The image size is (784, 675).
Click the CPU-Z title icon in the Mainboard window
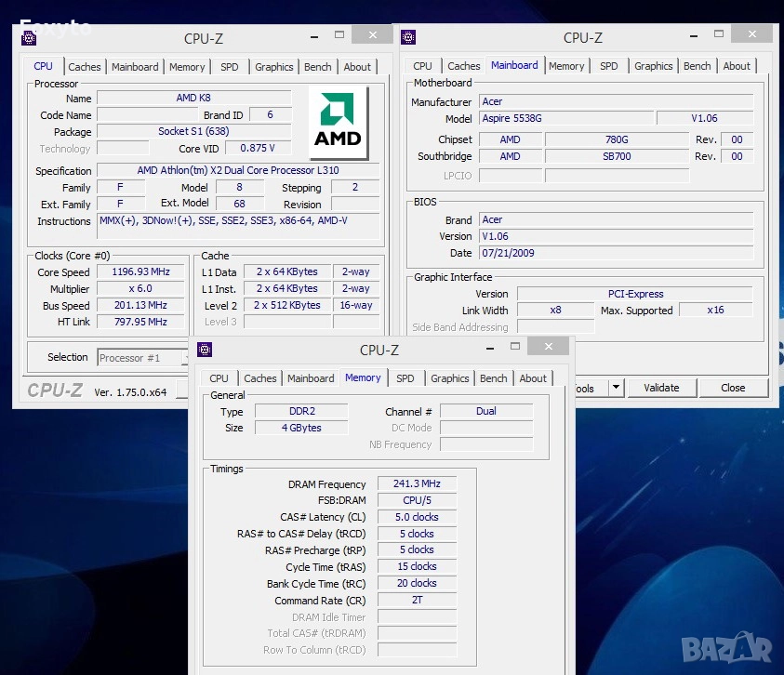click(407, 37)
